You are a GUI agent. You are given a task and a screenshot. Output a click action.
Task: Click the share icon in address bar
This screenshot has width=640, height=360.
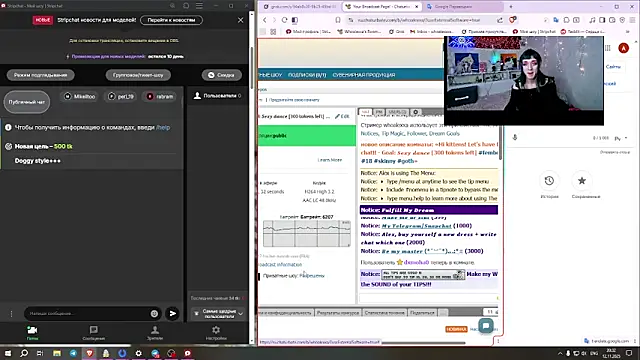tap(500, 20)
